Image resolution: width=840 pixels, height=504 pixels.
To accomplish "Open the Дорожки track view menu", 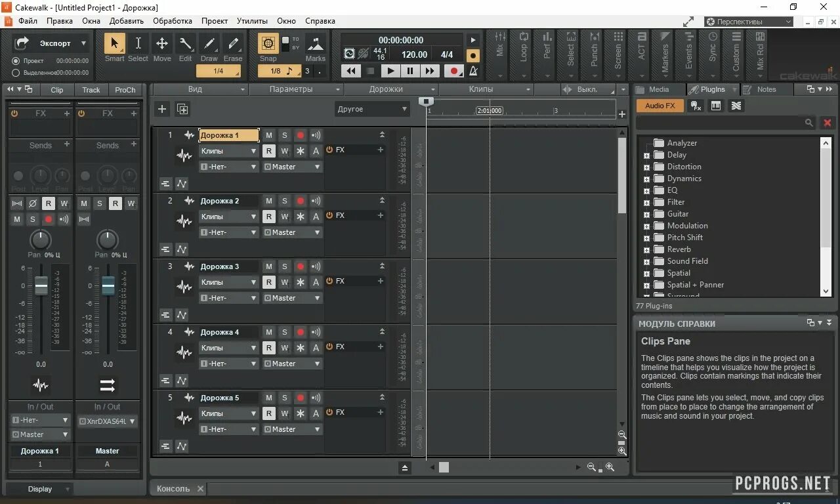I will (x=391, y=89).
